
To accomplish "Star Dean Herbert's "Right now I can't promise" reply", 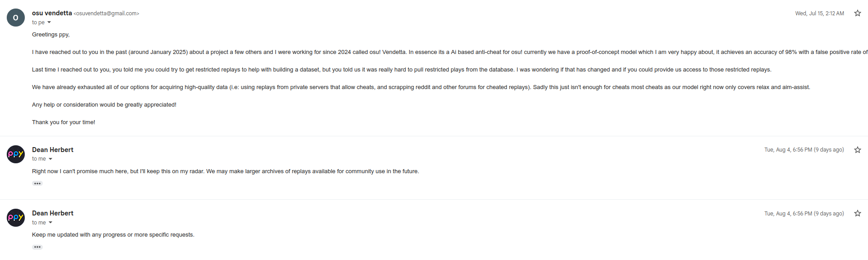I will click(x=858, y=150).
